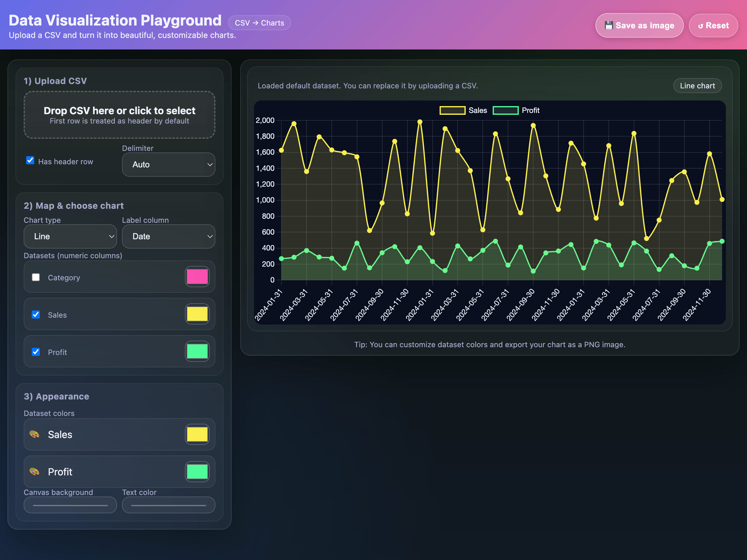Image resolution: width=747 pixels, height=560 pixels.
Task: Click the Canvas background color input
Action: coord(70,505)
